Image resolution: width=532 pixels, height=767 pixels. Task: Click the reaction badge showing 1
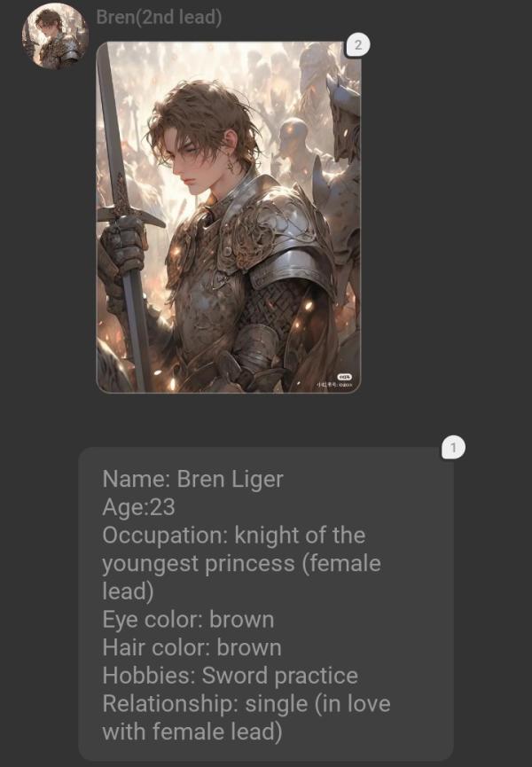[x=453, y=448]
